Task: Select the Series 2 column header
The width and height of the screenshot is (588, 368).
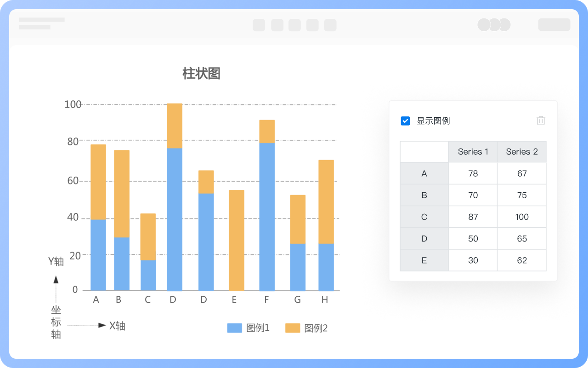Action: tap(521, 152)
